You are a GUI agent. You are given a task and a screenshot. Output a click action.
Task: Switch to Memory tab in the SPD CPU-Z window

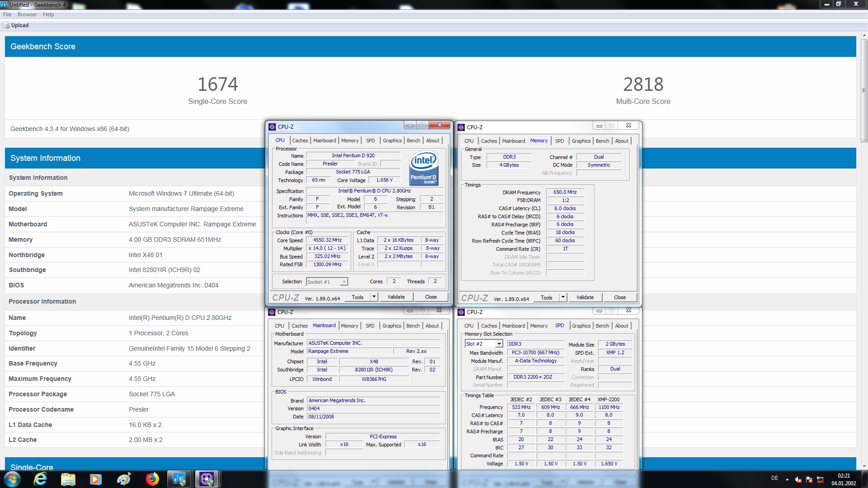click(538, 326)
